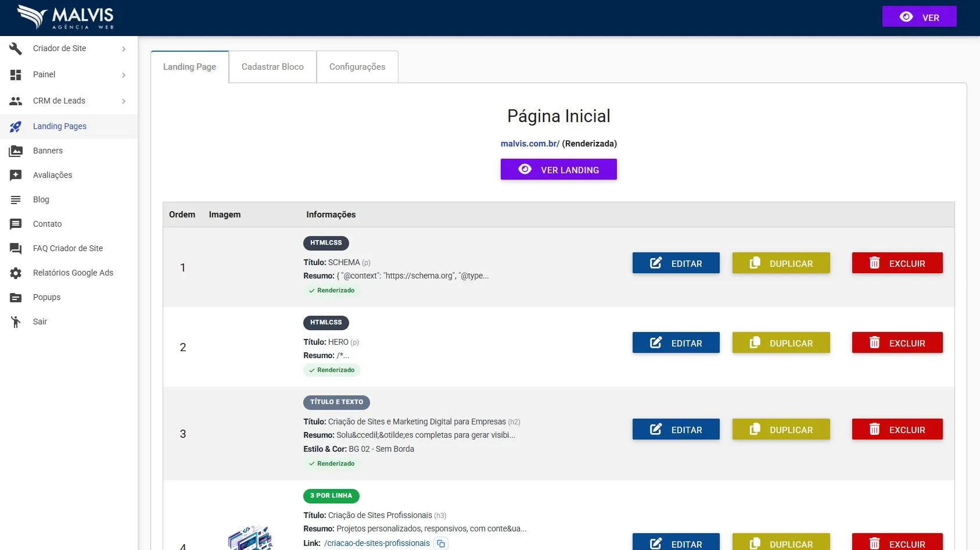Open the Configurações tab
Viewport: 980px width, 550px height.
tap(357, 67)
